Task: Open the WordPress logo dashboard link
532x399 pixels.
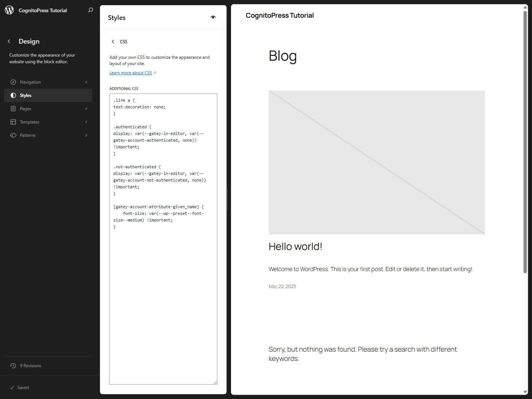Action: (9, 10)
